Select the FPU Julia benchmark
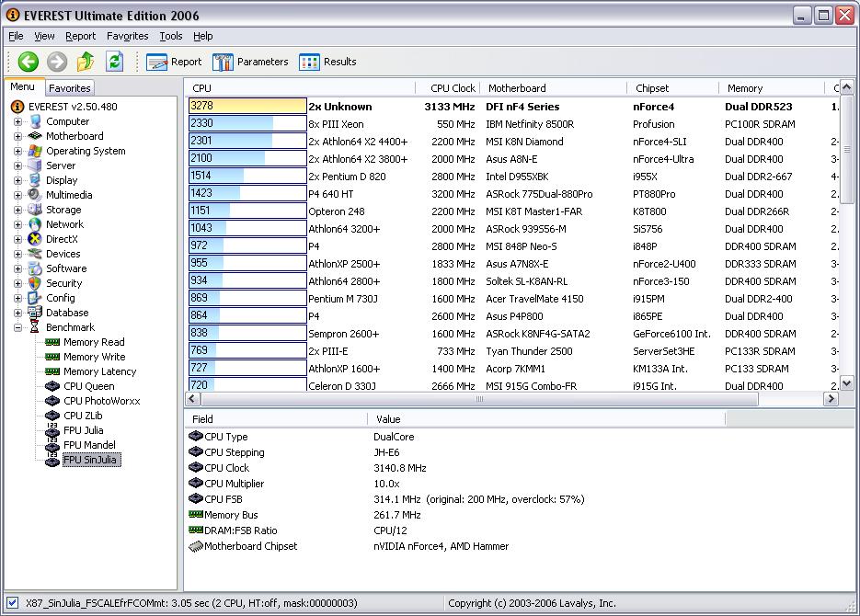Image resolution: width=860 pixels, height=616 pixels. click(84, 431)
